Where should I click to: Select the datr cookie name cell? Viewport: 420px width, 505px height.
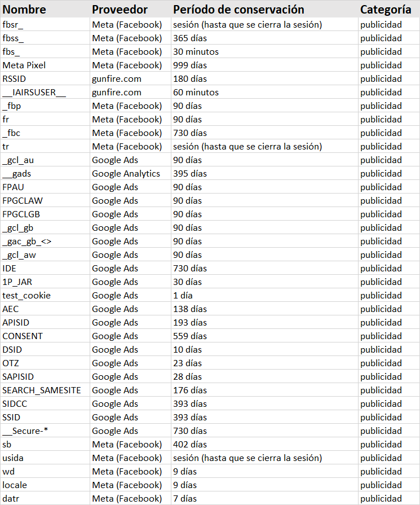[11, 499]
